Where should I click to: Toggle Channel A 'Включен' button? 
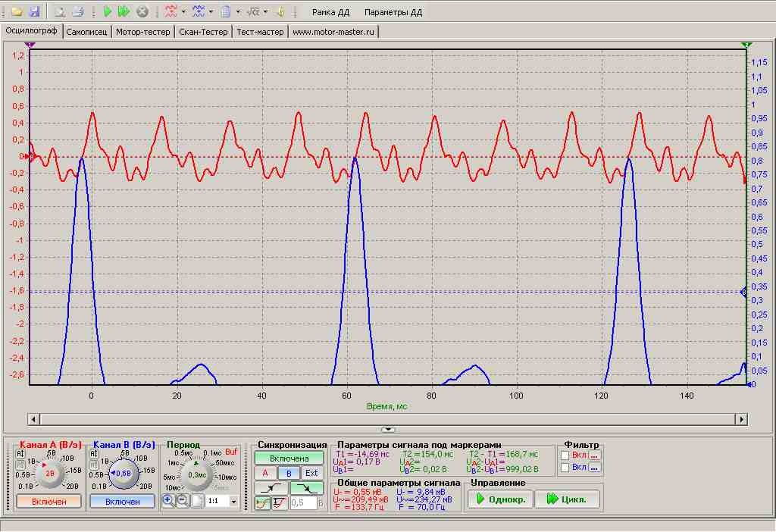click(48, 501)
